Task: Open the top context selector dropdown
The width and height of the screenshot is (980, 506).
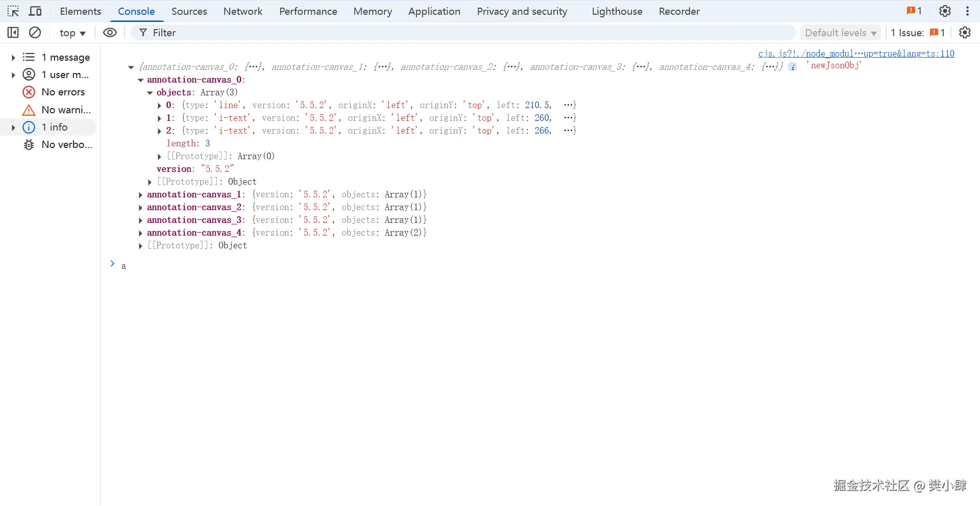Action: click(72, 33)
